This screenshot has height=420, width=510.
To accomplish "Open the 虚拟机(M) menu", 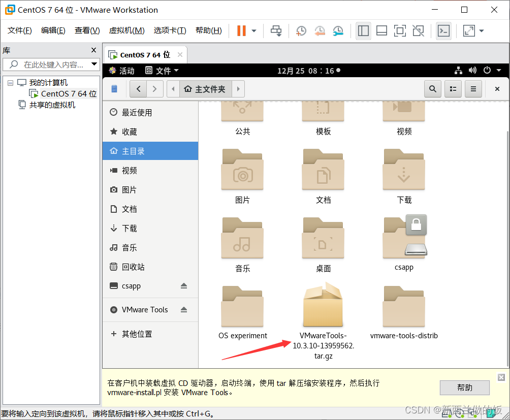I will point(126,30).
